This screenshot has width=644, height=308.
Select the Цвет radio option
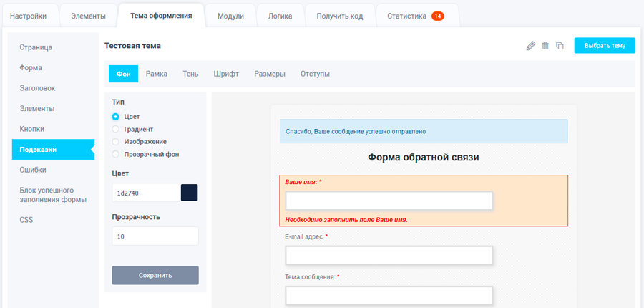pyautogui.click(x=116, y=117)
